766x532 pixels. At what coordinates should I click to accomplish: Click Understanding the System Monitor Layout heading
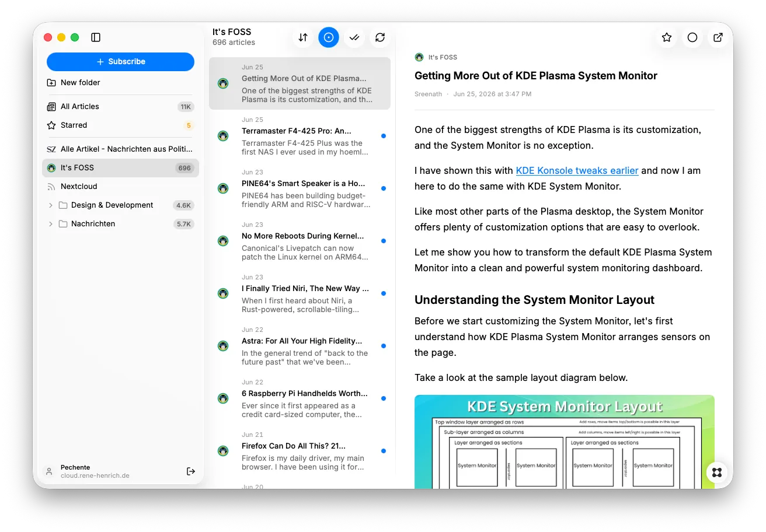point(534,300)
